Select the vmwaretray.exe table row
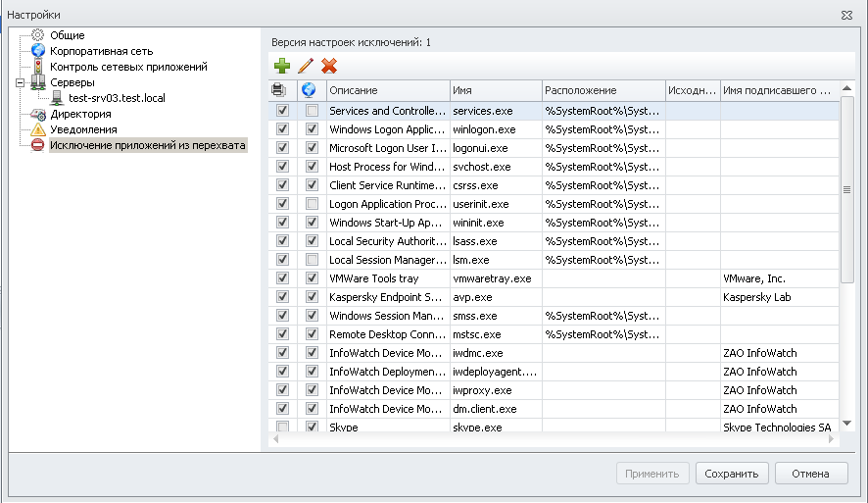Viewport: 868px width, 503px height. point(492,278)
